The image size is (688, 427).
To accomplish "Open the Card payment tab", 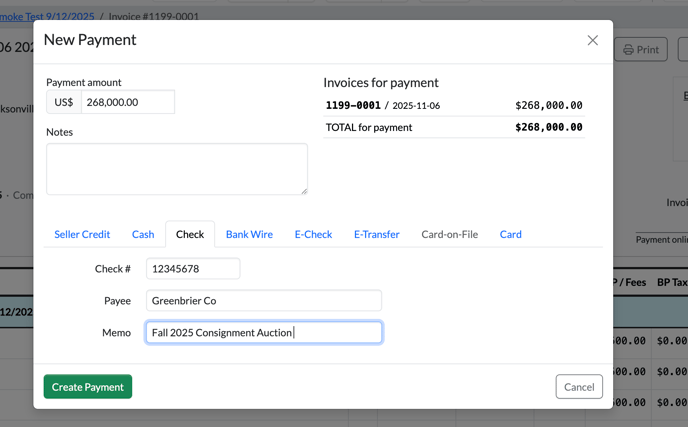I will (510, 234).
